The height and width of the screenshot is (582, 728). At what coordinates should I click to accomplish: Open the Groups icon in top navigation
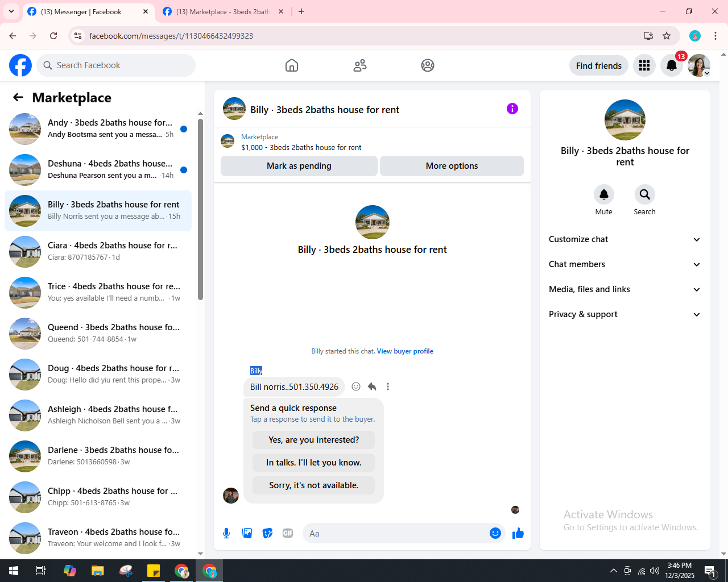428,65
